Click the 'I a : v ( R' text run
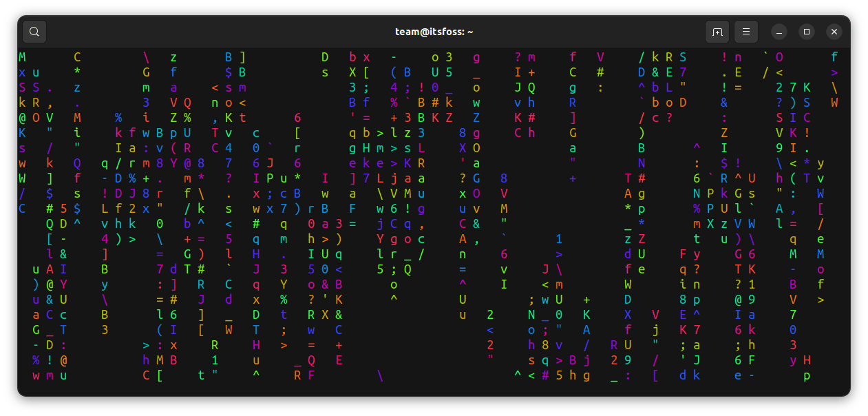Screen dimensions: 868x416 click(x=153, y=148)
